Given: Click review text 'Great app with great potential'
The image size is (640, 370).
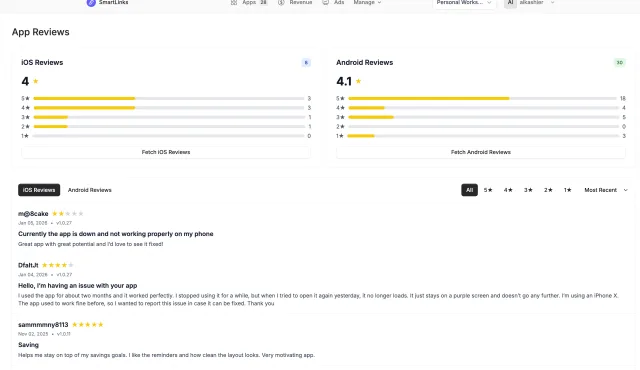Looking at the screenshot, I should tap(91, 244).
